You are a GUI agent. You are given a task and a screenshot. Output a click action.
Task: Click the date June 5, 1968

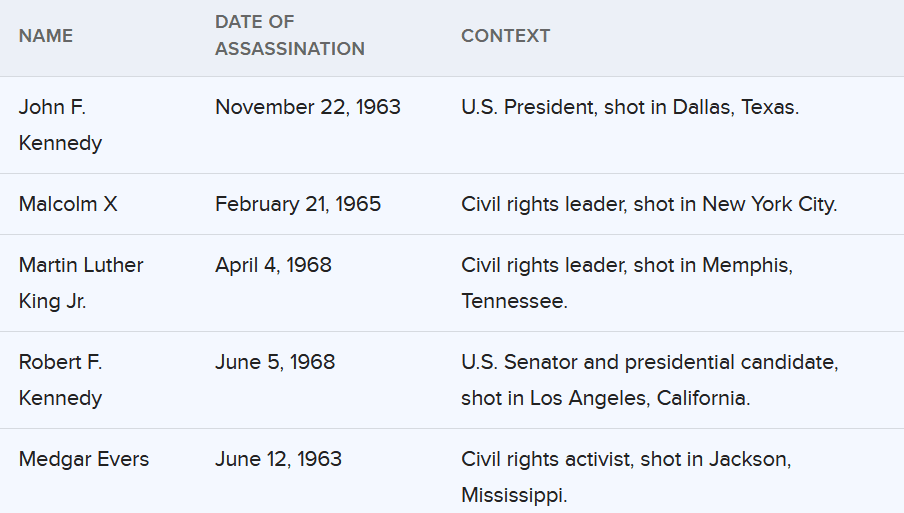point(274,362)
